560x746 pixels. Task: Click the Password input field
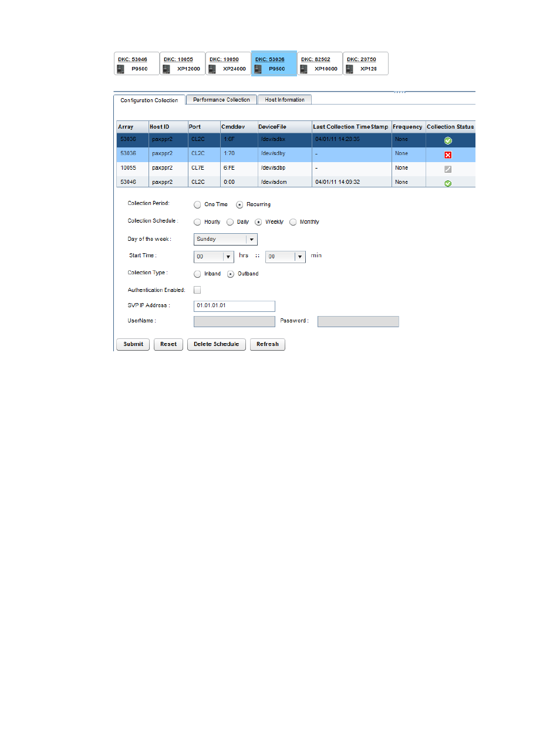click(358, 321)
